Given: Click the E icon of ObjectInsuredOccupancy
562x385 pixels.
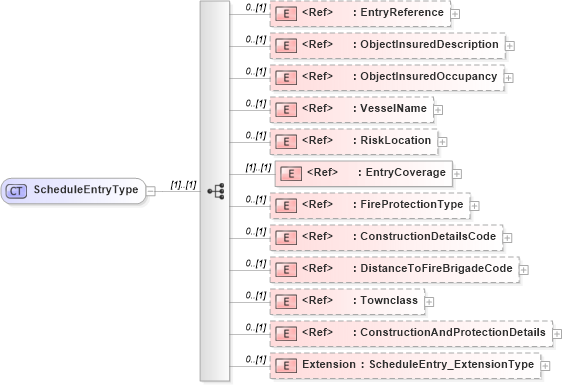Looking at the screenshot, I should 286,78.
